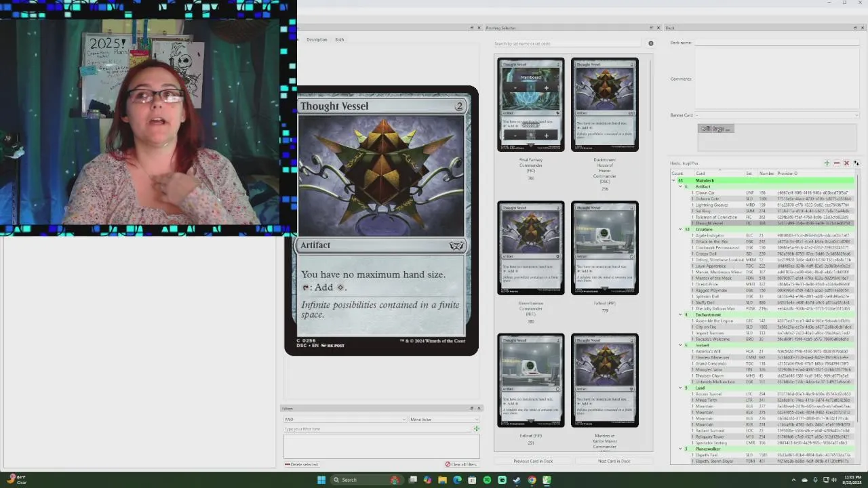Collapse the Maindeck group
Screen dimensions: 868x488
click(674, 180)
